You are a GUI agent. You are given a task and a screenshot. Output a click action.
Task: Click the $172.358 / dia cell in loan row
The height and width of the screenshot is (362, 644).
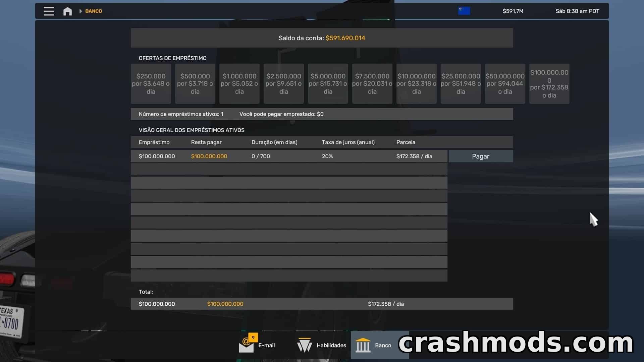414,156
